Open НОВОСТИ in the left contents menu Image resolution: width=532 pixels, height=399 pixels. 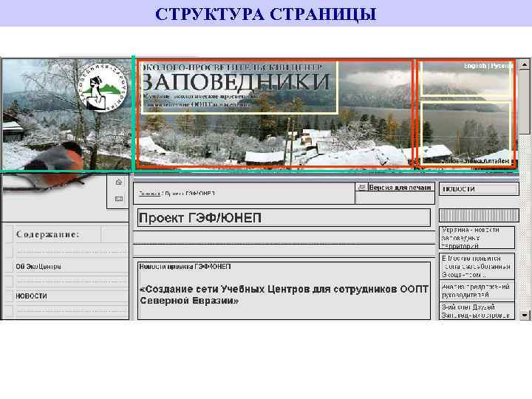tap(31, 296)
